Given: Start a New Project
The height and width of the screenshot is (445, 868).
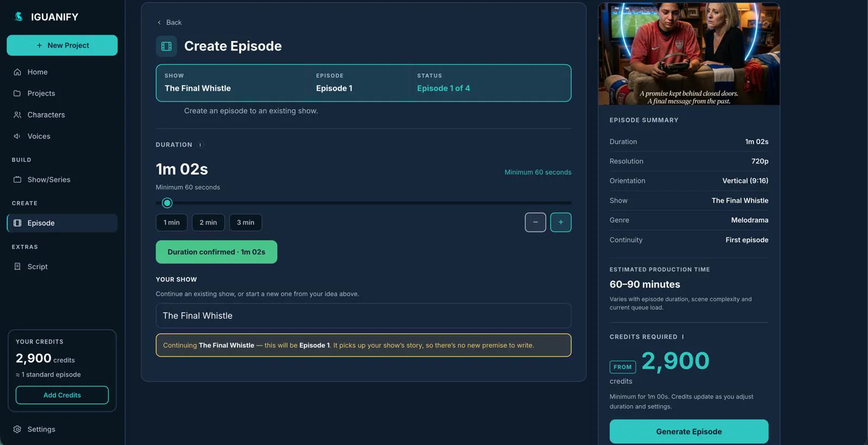Looking at the screenshot, I should tap(62, 45).
